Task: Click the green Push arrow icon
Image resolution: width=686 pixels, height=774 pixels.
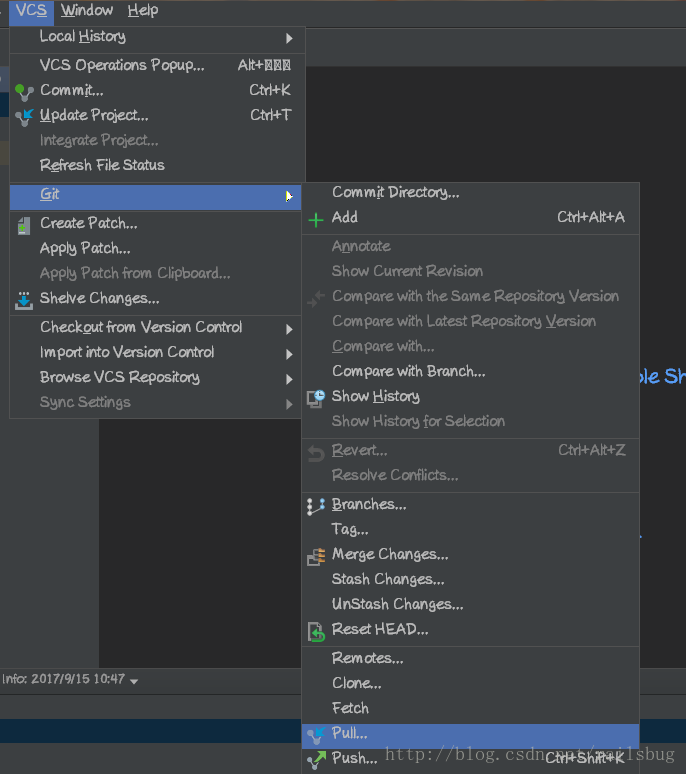Action: 316,760
